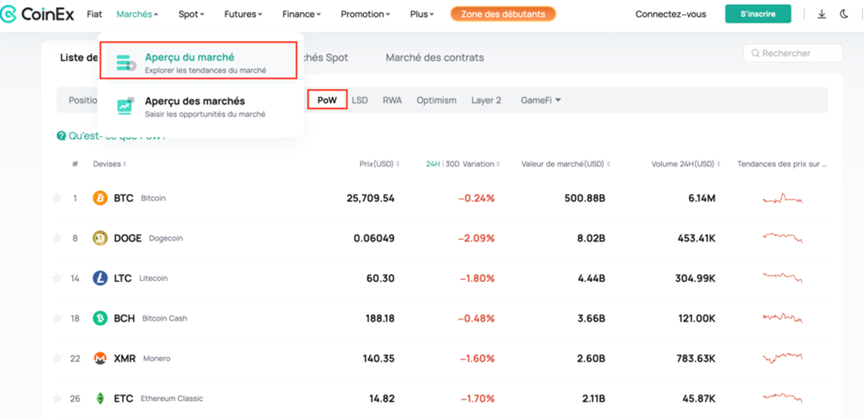Click Ethereum Classic name text
The width and height of the screenshot is (864, 419).
pyautogui.click(x=171, y=399)
